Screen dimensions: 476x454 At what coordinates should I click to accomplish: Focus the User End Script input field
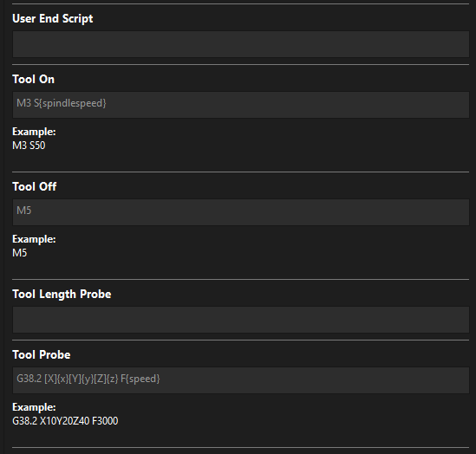(x=241, y=44)
